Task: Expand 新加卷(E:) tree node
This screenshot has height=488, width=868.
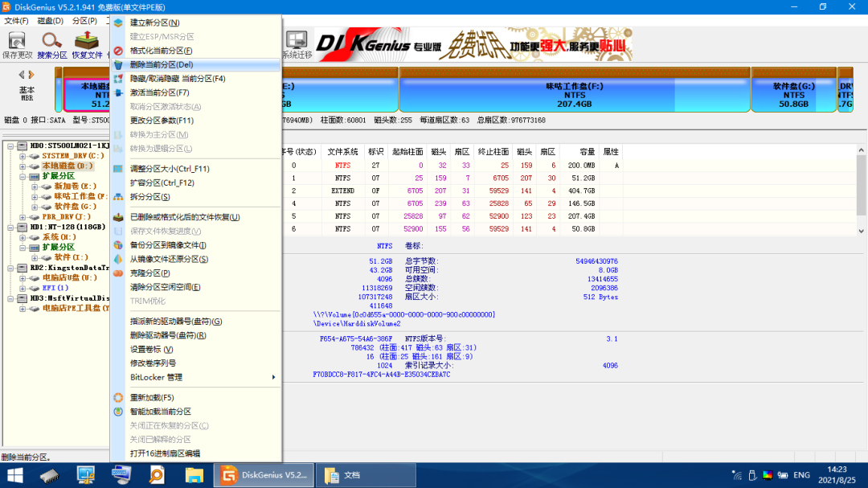Action: pos(35,187)
